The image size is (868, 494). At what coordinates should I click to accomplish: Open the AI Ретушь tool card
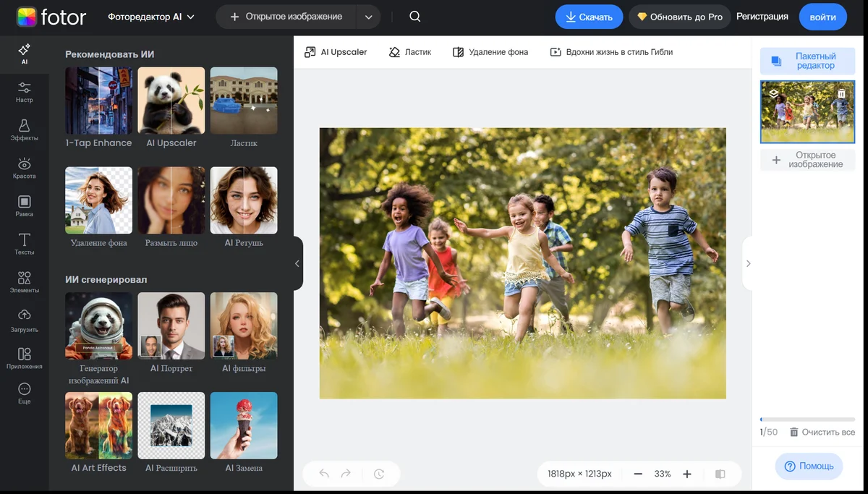click(244, 208)
